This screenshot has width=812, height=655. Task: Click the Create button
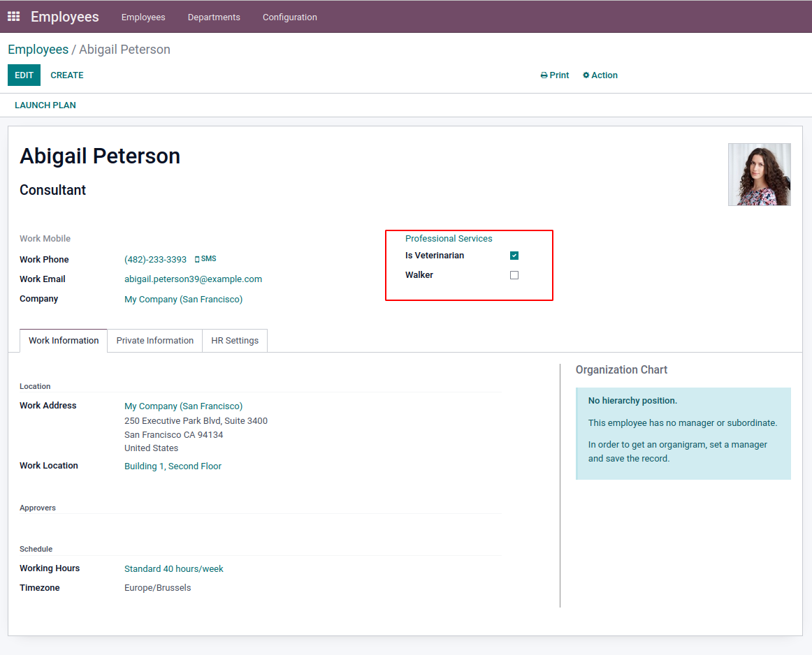67,75
